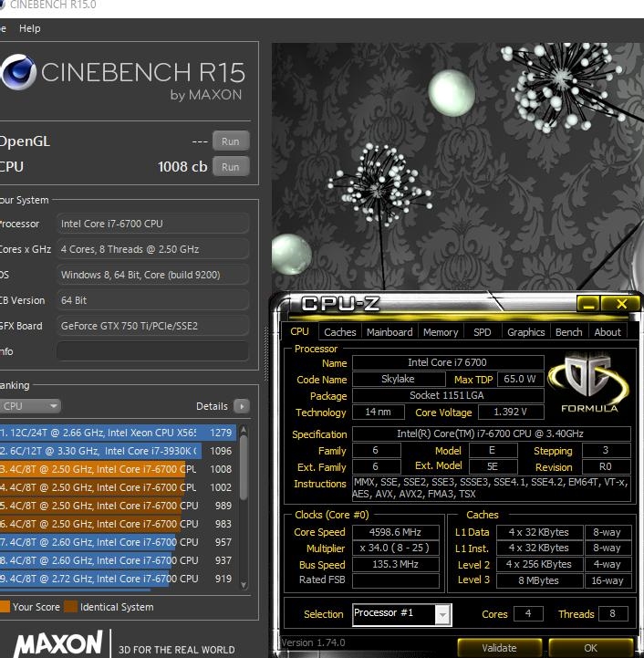Open the CPU ranking type dropdown

coord(30,406)
